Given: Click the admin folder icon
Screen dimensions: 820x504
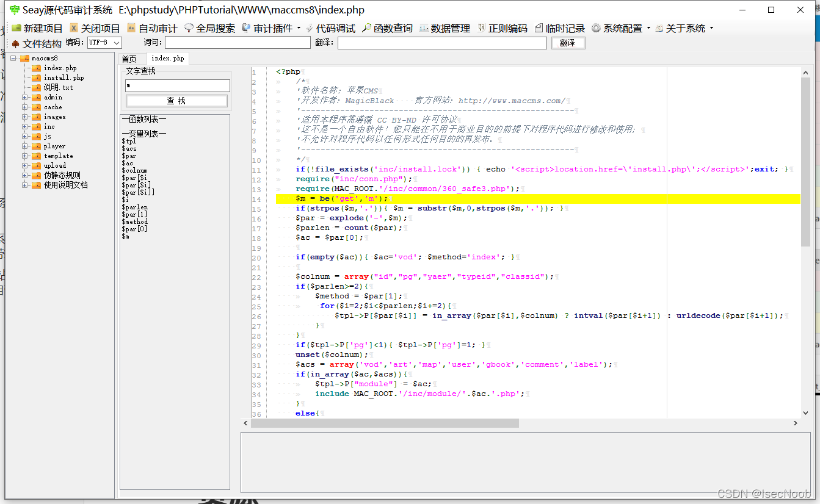Looking at the screenshot, I should coord(37,98).
